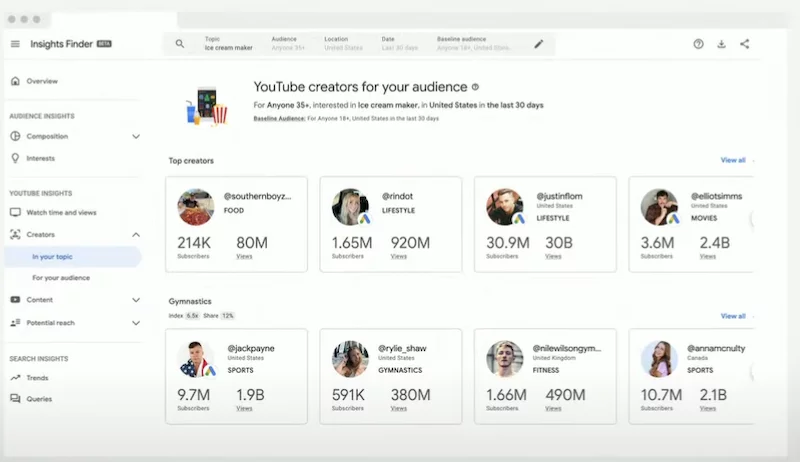This screenshot has height=462, width=800.
Task: Click the share icon
Action: [x=744, y=44]
